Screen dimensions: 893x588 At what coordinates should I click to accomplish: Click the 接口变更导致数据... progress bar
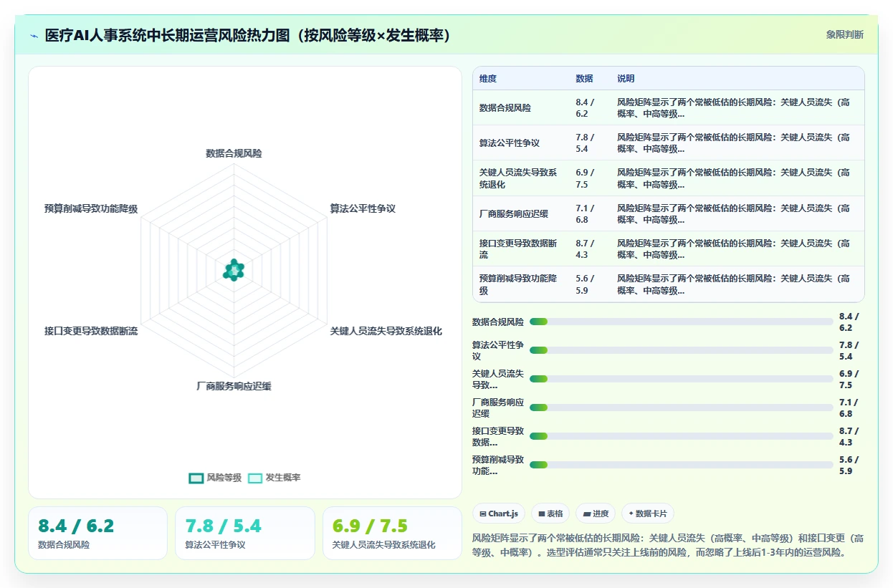click(x=682, y=436)
